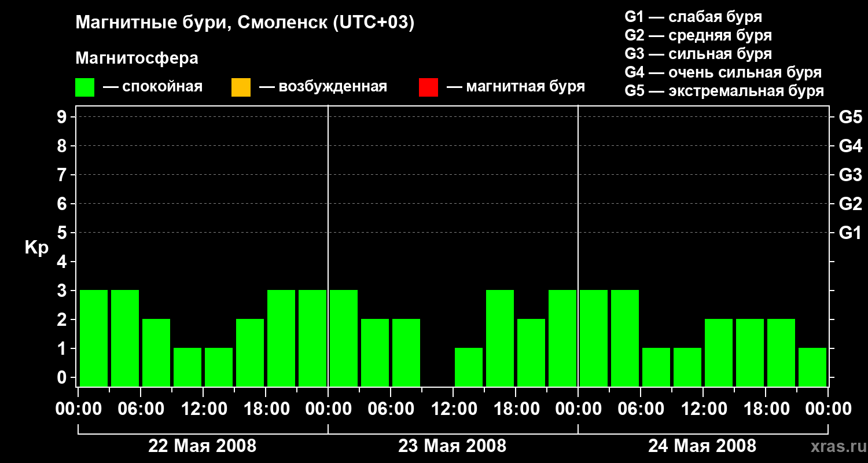Select the 22 Мая 2008 date label
Screen dimensions: 868x463
[x=202, y=446]
